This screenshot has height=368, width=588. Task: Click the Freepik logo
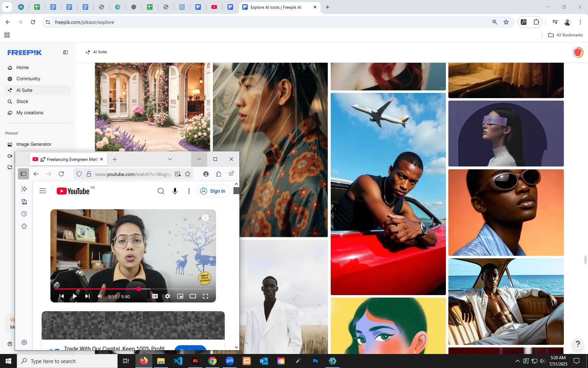pos(24,53)
